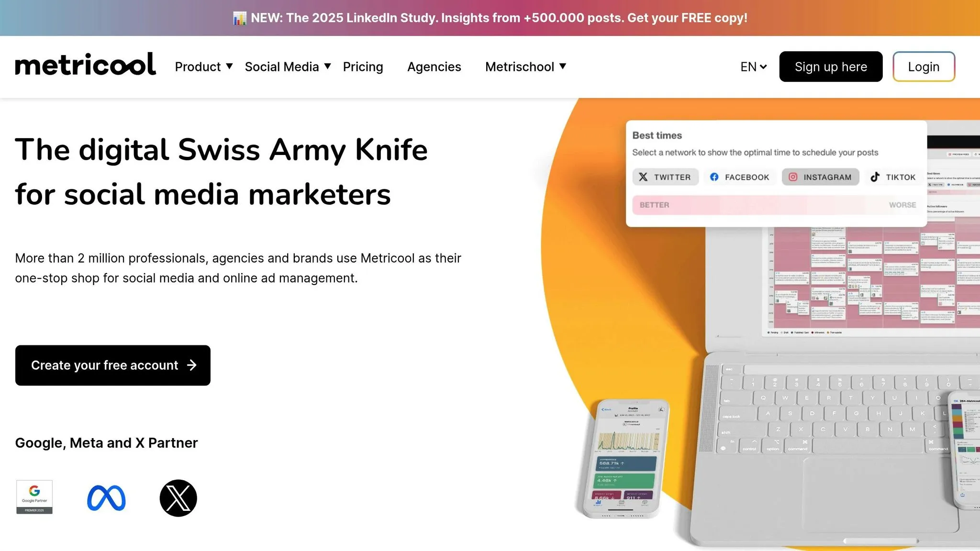
Task: Click the Sign up here button
Action: (x=831, y=66)
